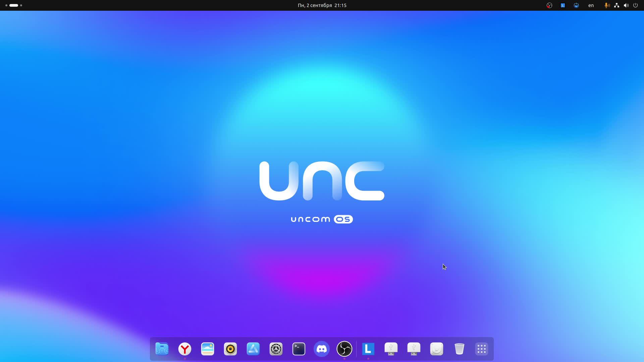Show all applications grid button
Image resolution: width=644 pixels, height=362 pixels.
click(482, 349)
